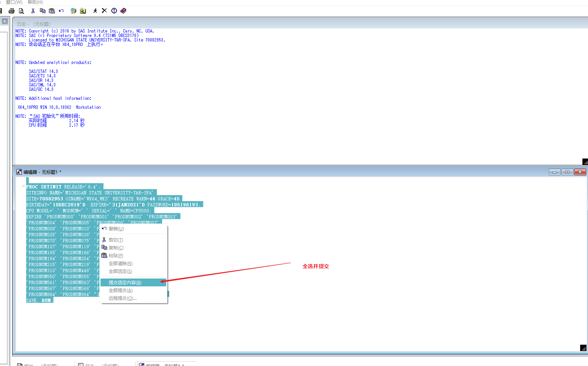The image size is (588, 366).
Task: Click the New Library toolbar icon
Action: [74, 11]
